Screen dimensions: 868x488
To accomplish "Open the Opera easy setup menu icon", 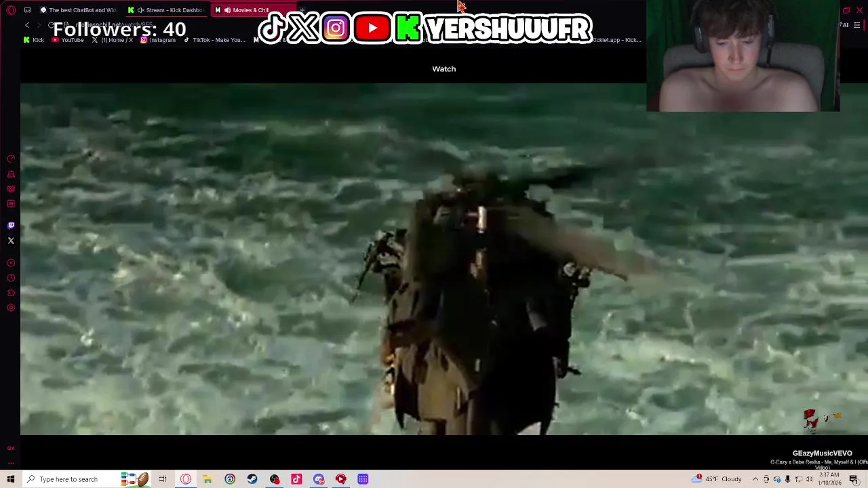I will tap(857, 25).
